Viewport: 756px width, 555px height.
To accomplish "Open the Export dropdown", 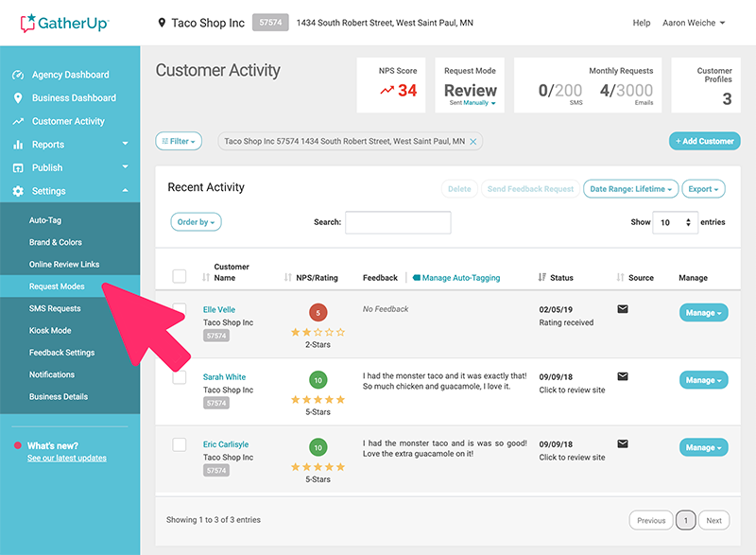I will coord(703,189).
